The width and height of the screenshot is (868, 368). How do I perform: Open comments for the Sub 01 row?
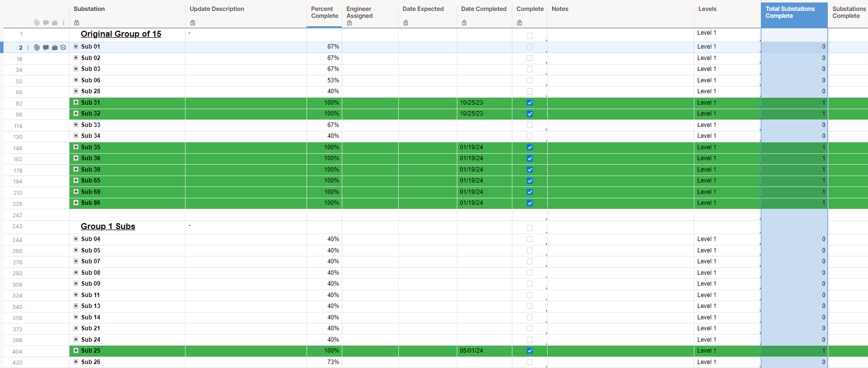(46, 48)
